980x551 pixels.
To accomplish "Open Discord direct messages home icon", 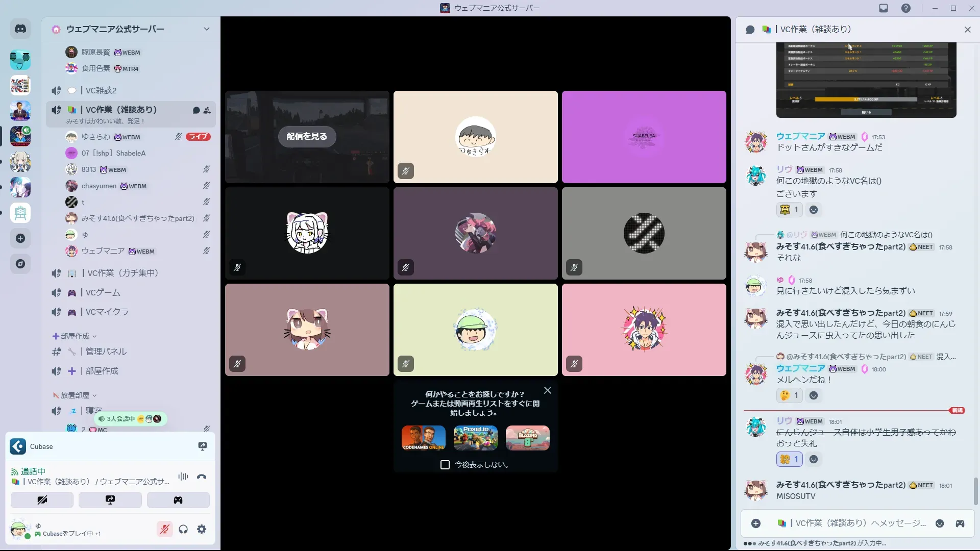I will 20,29.
